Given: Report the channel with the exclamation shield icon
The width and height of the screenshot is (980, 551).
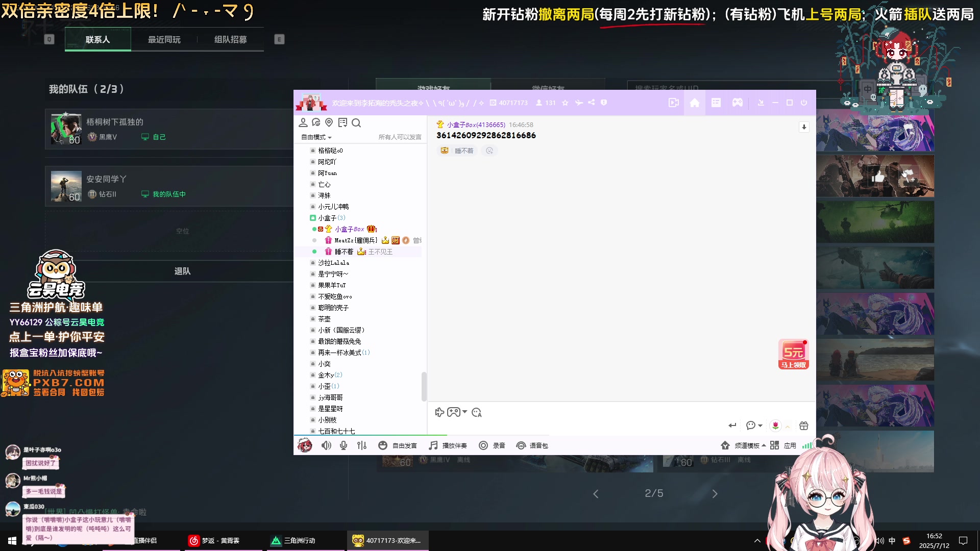Looking at the screenshot, I should (x=604, y=103).
